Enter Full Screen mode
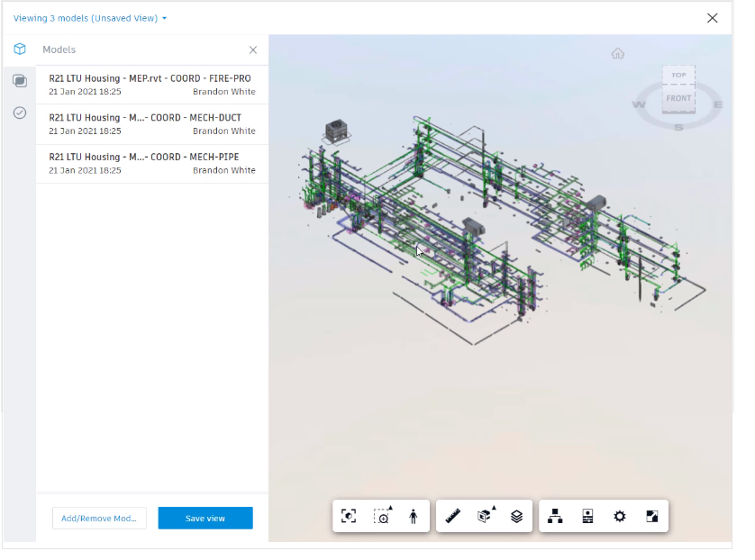Image resolution: width=755 pixels, height=560 pixels. pos(651,516)
